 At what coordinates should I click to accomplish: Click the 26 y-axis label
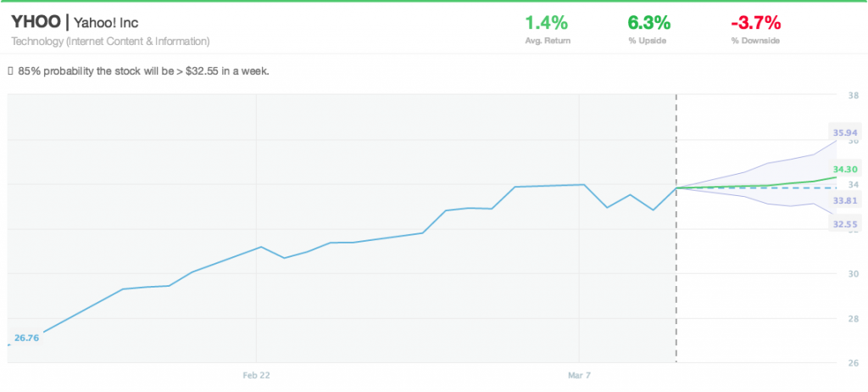coord(853,363)
